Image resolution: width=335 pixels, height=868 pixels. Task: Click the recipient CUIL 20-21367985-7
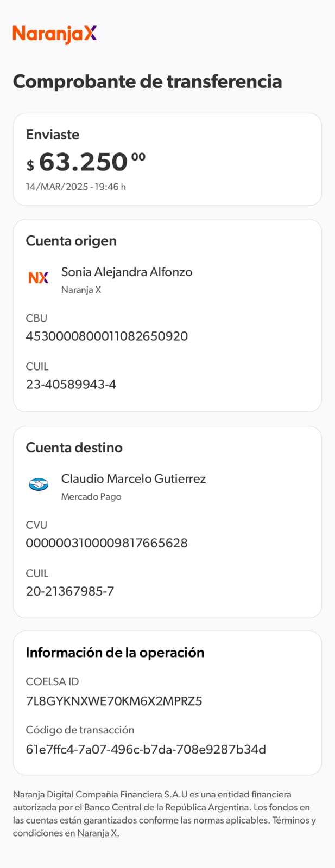tap(70, 591)
